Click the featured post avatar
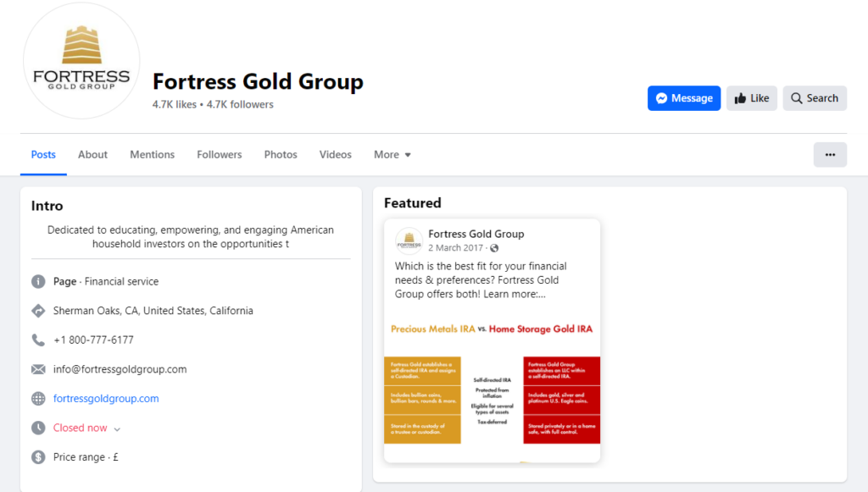This screenshot has width=868, height=492. click(x=409, y=241)
